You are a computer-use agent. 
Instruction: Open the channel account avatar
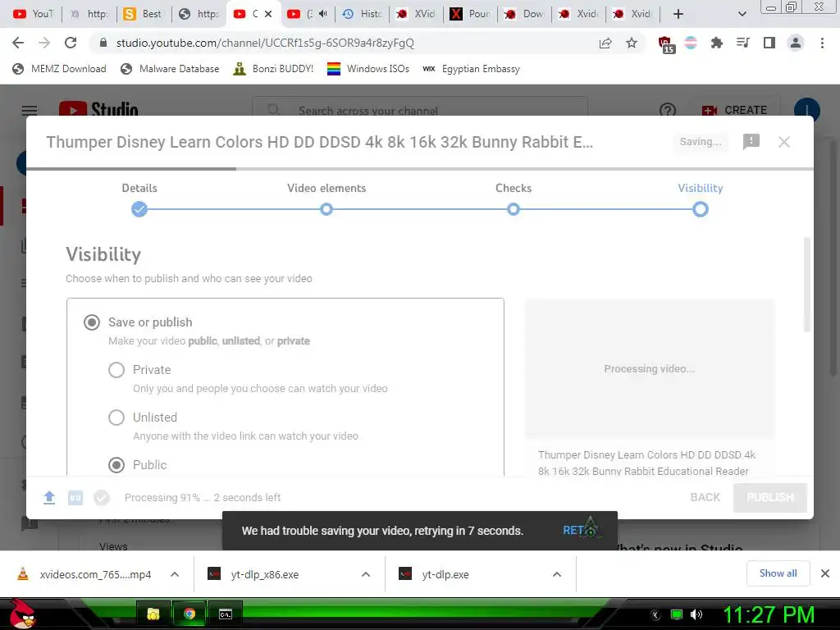[806, 109]
